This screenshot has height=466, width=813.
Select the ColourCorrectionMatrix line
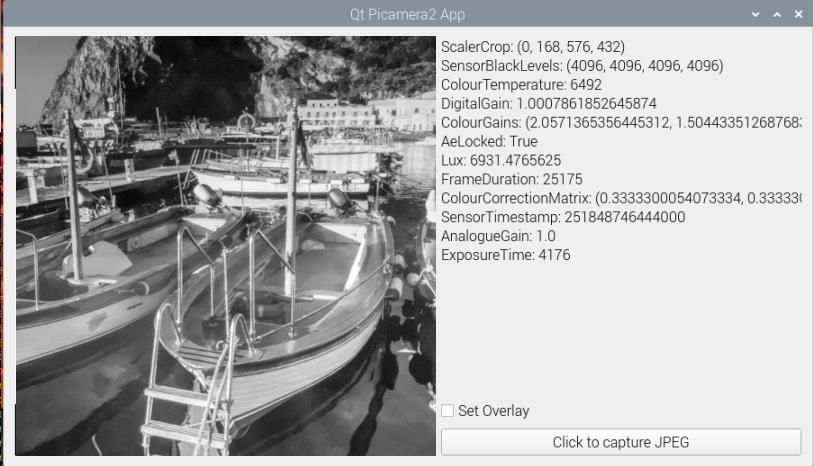pos(620,198)
